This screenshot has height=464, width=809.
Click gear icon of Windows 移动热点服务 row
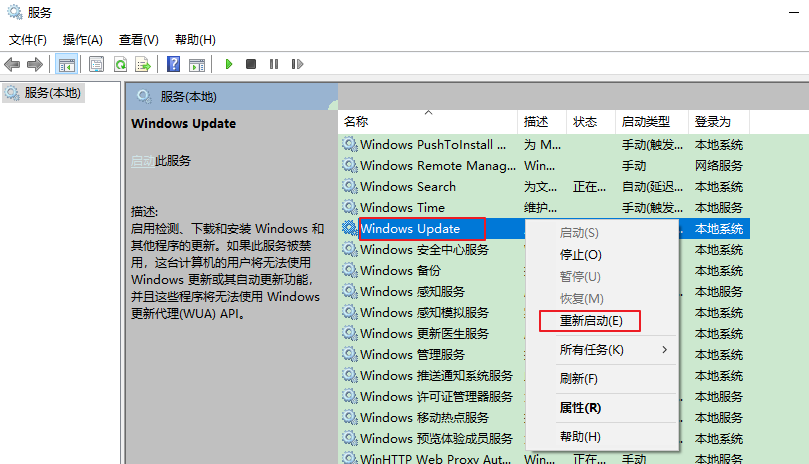pyautogui.click(x=350, y=417)
